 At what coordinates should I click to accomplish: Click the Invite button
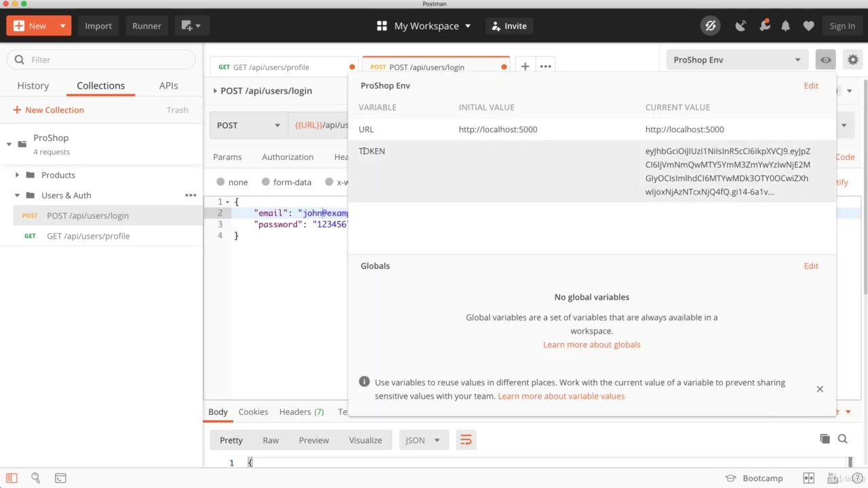(x=509, y=26)
